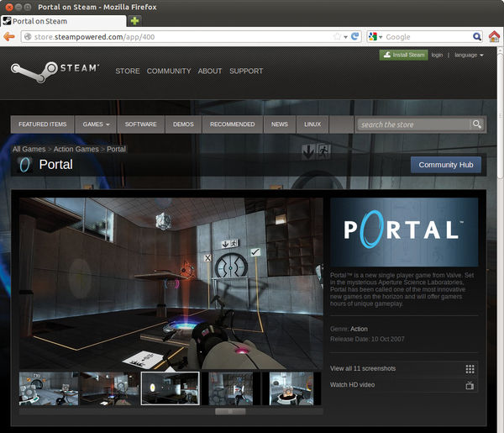Reload the page with refresh icon

click(x=354, y=36)
